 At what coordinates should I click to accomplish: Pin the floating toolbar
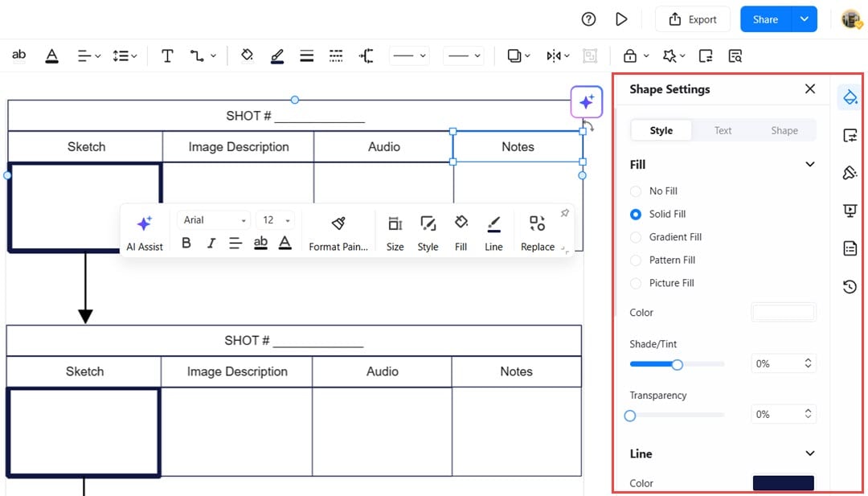[x=565, y=213]
